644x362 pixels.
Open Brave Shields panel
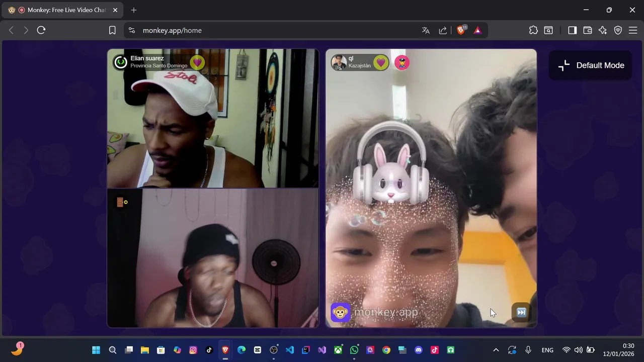461,30
